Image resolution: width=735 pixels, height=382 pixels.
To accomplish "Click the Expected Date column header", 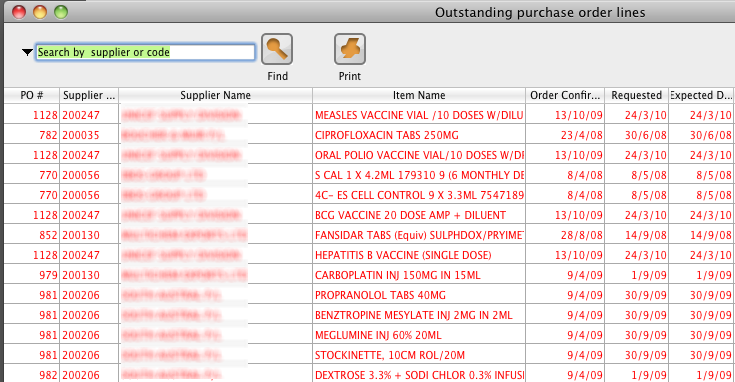I will click(x=702, y=95).
